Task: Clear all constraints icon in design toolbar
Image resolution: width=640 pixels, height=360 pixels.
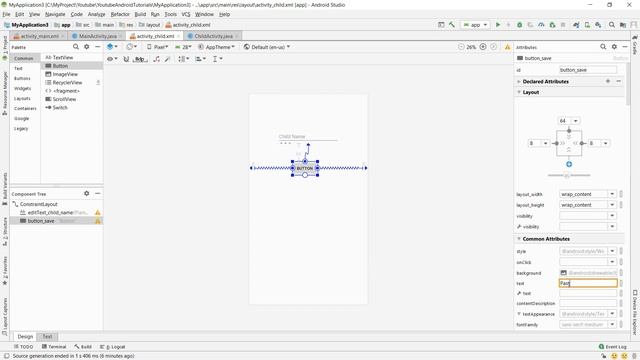Action: [x=156, y=59]
